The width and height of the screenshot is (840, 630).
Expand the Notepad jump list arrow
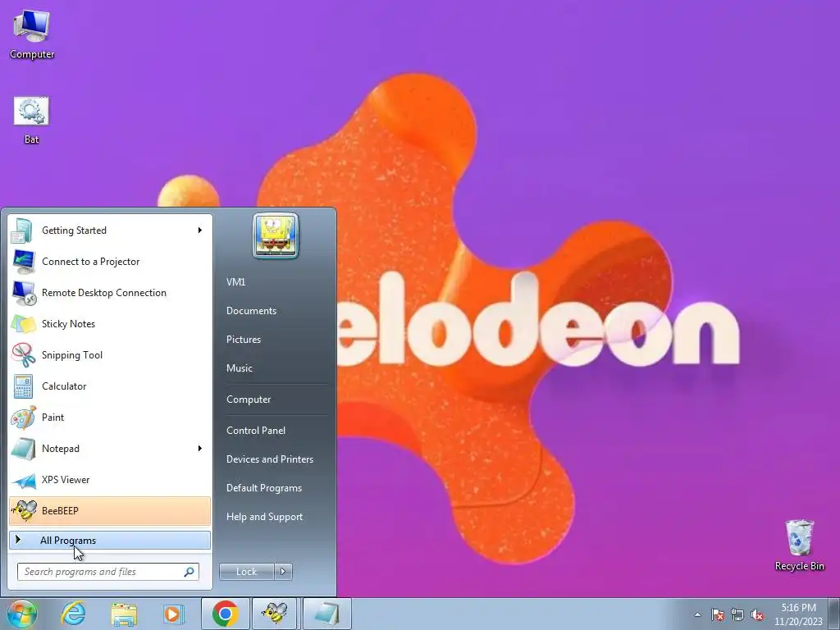pos(200,449)
